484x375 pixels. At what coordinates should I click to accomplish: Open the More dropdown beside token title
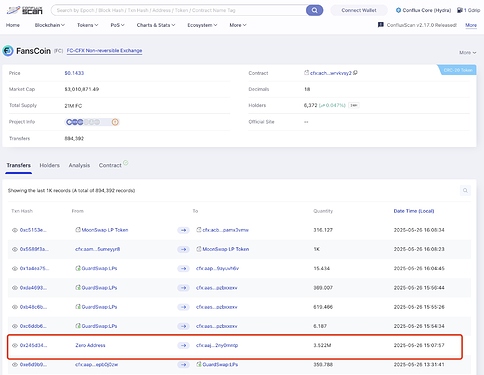467,52
